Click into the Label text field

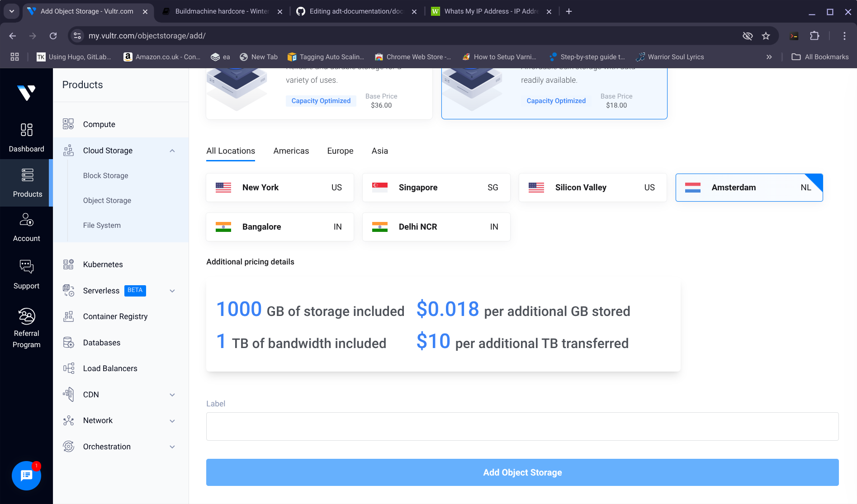point(522,426)
